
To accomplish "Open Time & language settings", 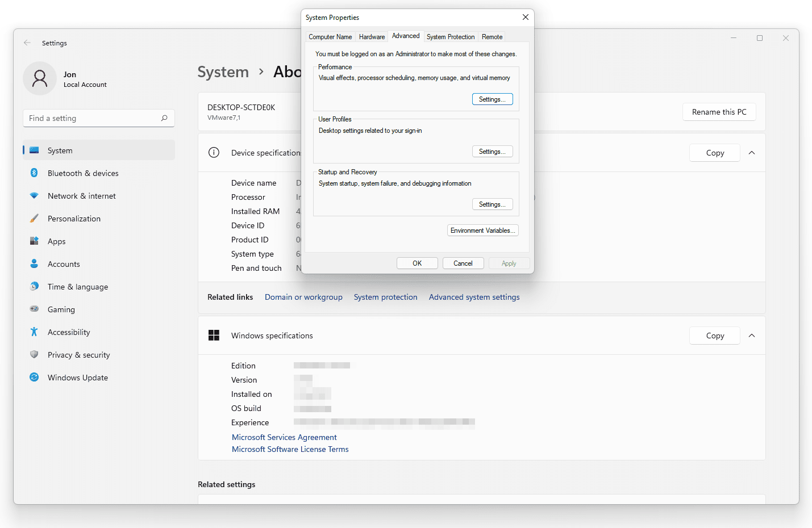I will (x=99, y=287).
